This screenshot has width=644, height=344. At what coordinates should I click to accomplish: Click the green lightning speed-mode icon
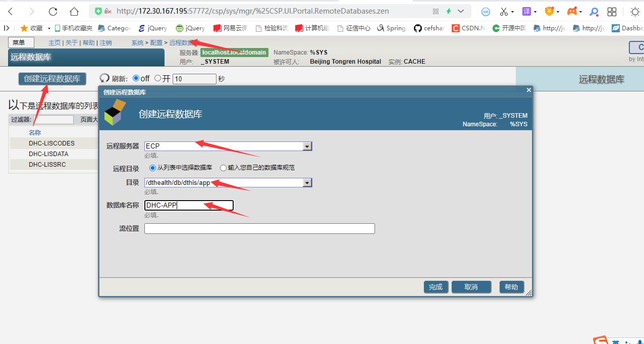[x=448, y=11]
